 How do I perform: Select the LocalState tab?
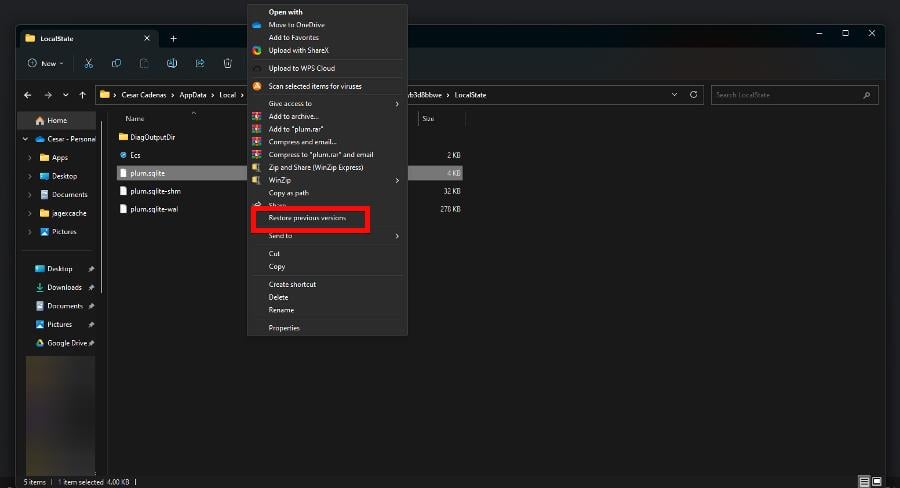(89, 38)
